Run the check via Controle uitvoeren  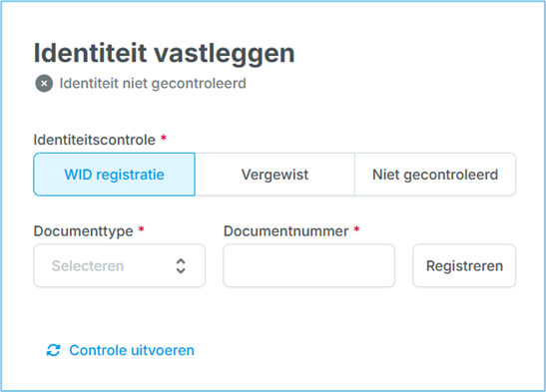click(x=121, y=350)
